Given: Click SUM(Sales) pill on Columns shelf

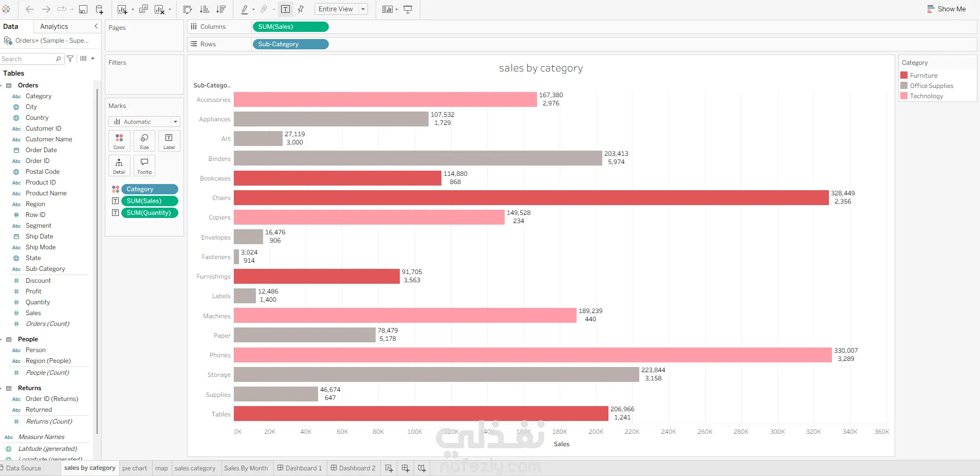Looking at the screenshot, I should 290,27.
